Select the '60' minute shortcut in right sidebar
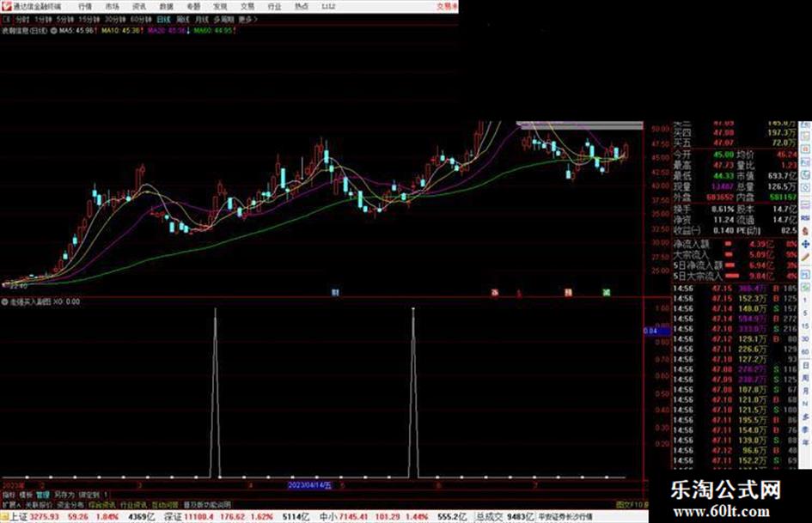Image resolution: width=812 pixels, height=523 pixels. coord(805,352)
